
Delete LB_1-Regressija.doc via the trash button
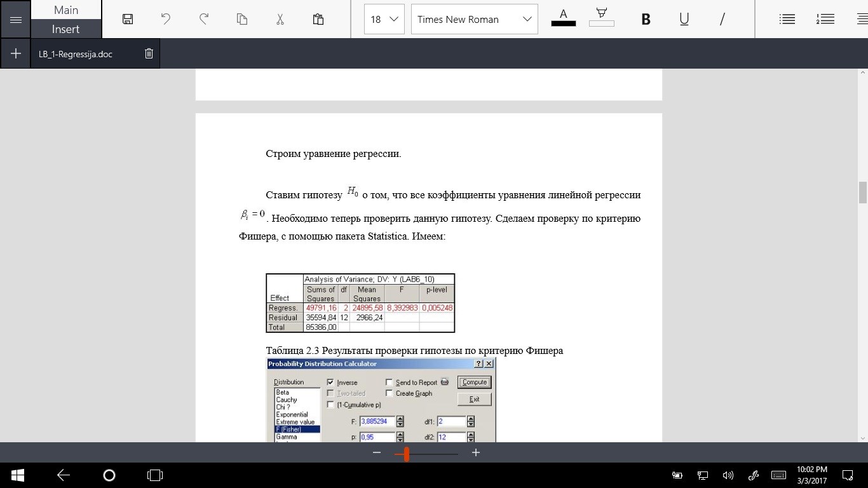(148, 53)
